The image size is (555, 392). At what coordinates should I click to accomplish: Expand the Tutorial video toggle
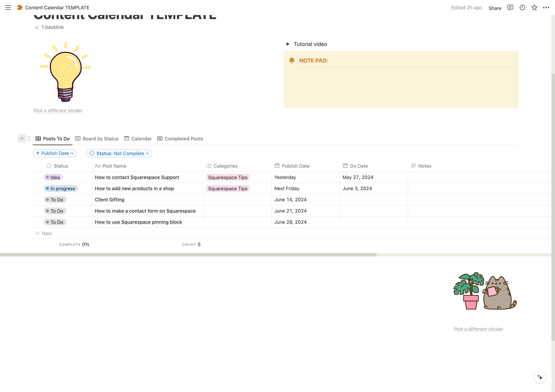coord(288,44)
